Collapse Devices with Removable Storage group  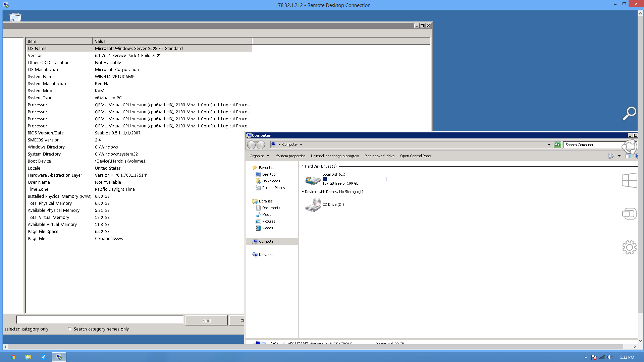pyautogui.click(x=303, y=192)
